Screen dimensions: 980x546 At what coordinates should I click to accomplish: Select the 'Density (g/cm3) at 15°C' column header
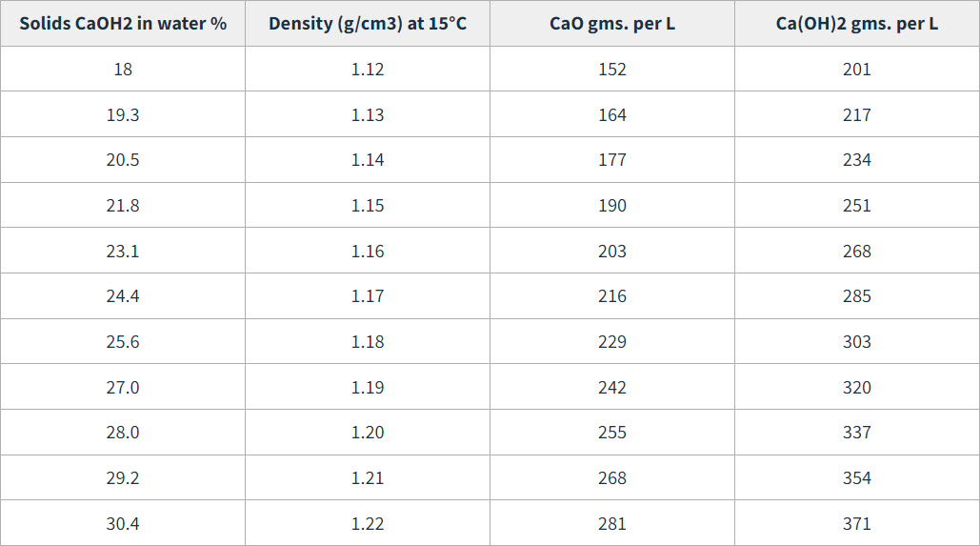point(368,24)
